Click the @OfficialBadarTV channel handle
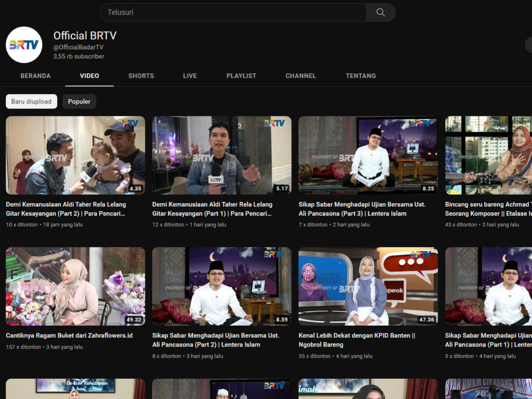The image size is (532, 399). [78, 46]
